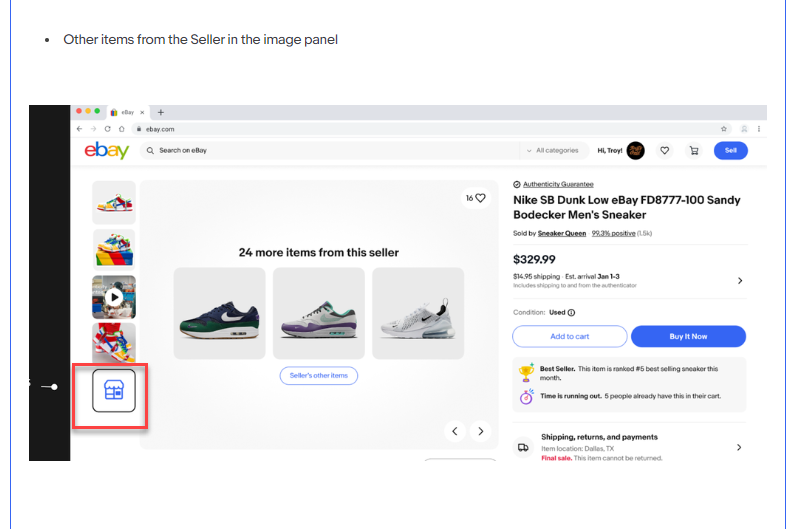Go to next image with right arrow
The width and height of the screenshot is (797, 529).
(481, 431)
